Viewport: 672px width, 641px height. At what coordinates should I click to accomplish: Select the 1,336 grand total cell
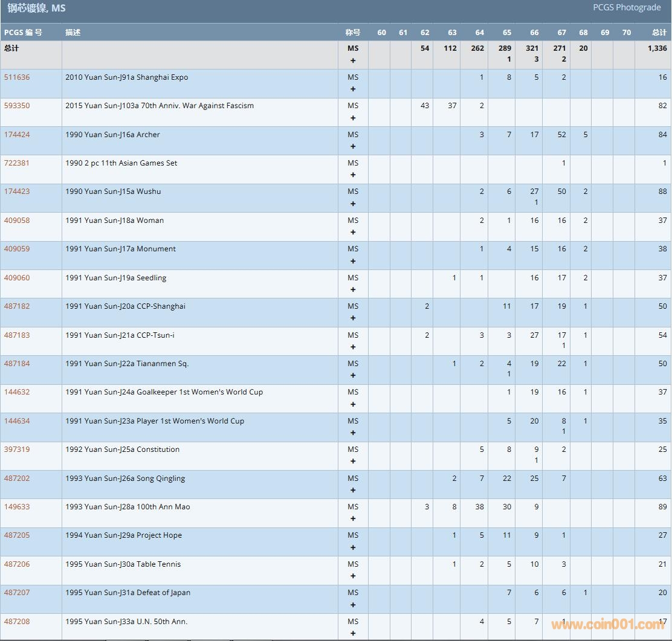(657, 48)
